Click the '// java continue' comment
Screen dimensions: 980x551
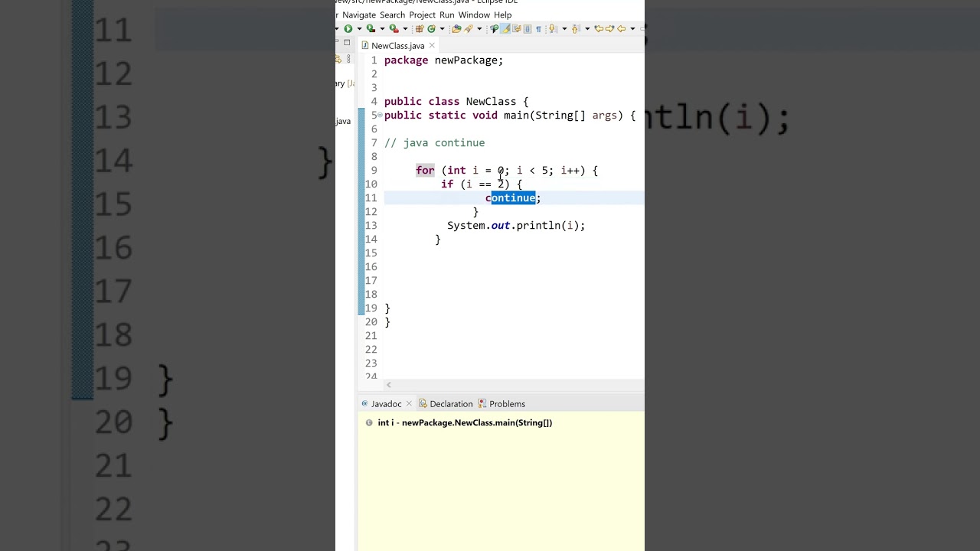(x=434, y=143)
